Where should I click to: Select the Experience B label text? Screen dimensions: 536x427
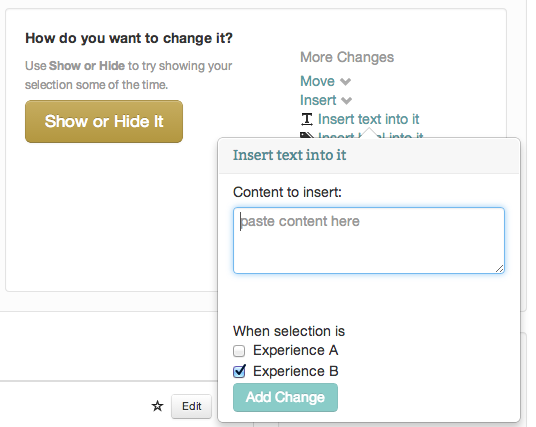tap(296, 371)
